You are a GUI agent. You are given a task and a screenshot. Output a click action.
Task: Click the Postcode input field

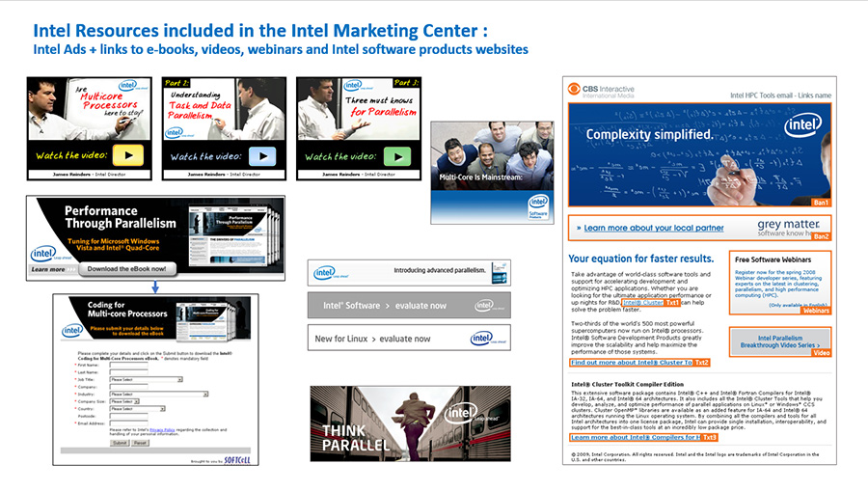(128, 416)
